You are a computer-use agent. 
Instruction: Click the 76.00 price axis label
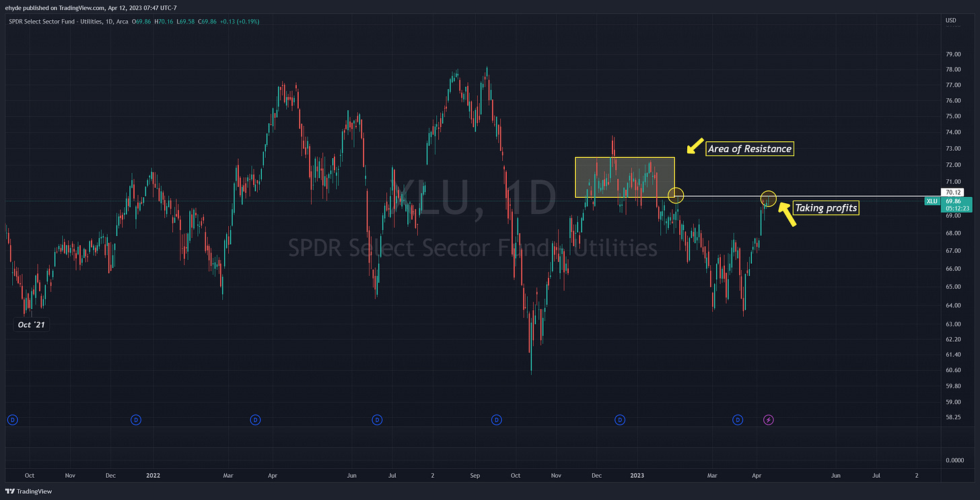point(953,100)
